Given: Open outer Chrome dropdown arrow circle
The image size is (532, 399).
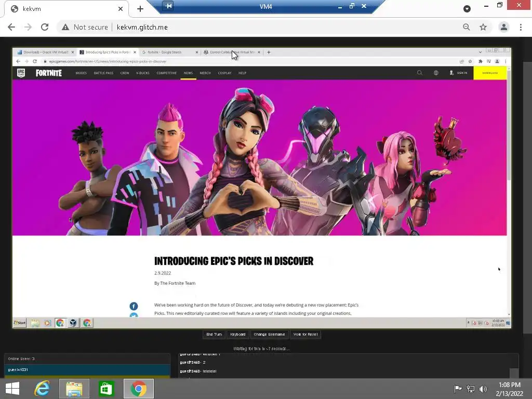Looking at the screenshot, I should (x=467, y=9).
